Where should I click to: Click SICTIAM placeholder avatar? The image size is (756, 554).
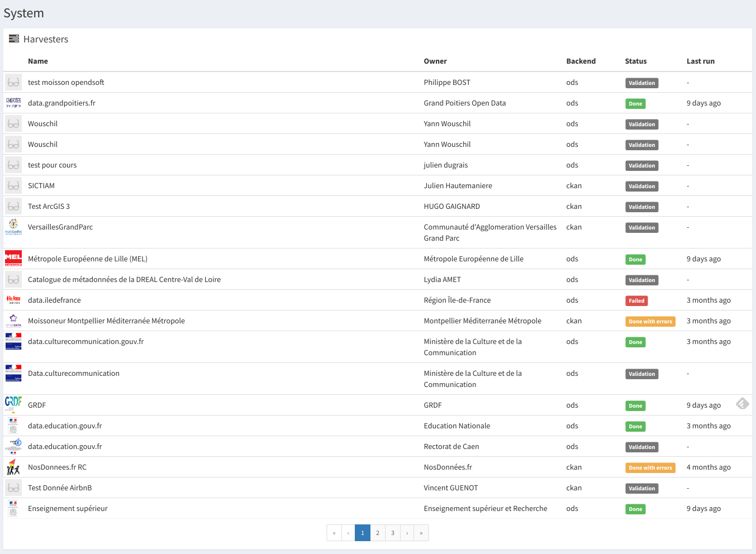click(x=13, y=185)
